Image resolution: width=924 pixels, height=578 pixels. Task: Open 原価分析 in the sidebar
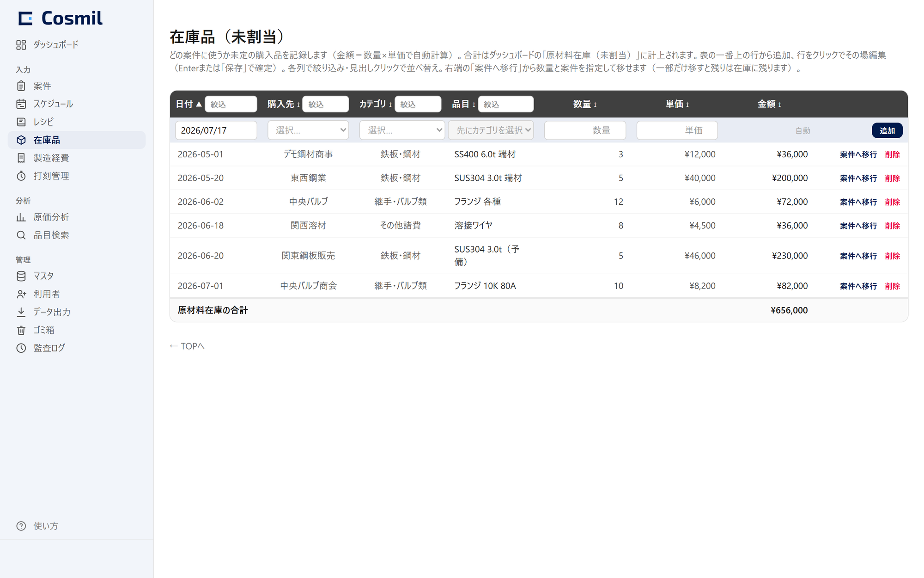77,217
